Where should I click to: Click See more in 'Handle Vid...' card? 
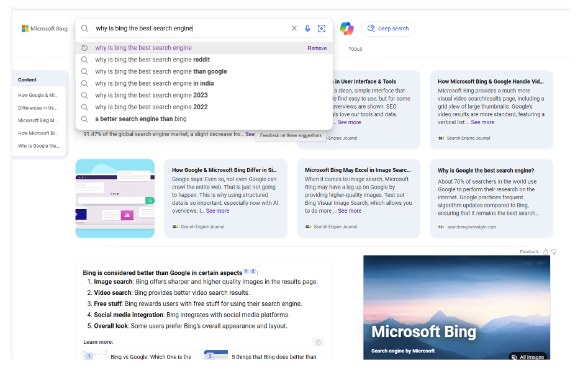[x=482, y=122]
